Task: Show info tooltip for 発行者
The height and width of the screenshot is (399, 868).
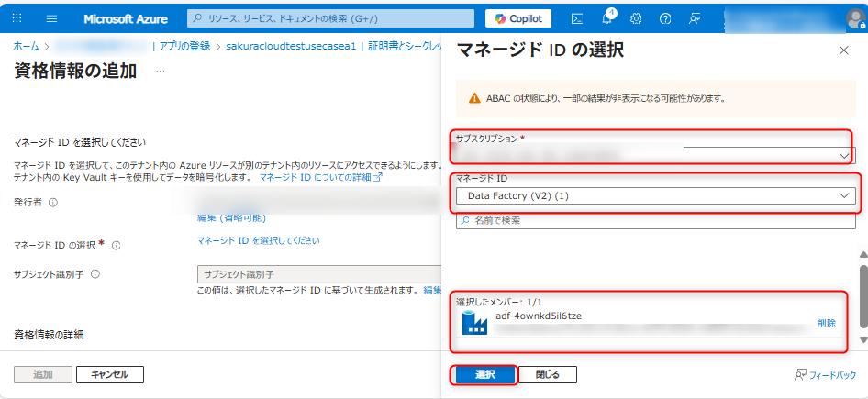Action: point(53,203)
